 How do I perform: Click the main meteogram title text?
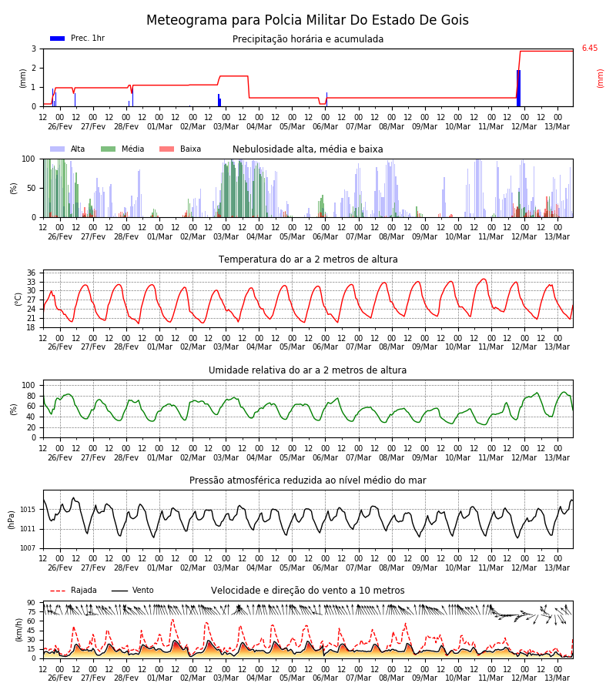click(x=307, y=20)
